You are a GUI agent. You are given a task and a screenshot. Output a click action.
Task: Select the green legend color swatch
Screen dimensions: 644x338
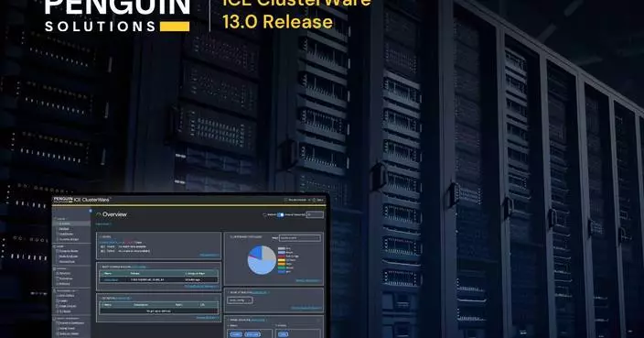click(282, 267)
